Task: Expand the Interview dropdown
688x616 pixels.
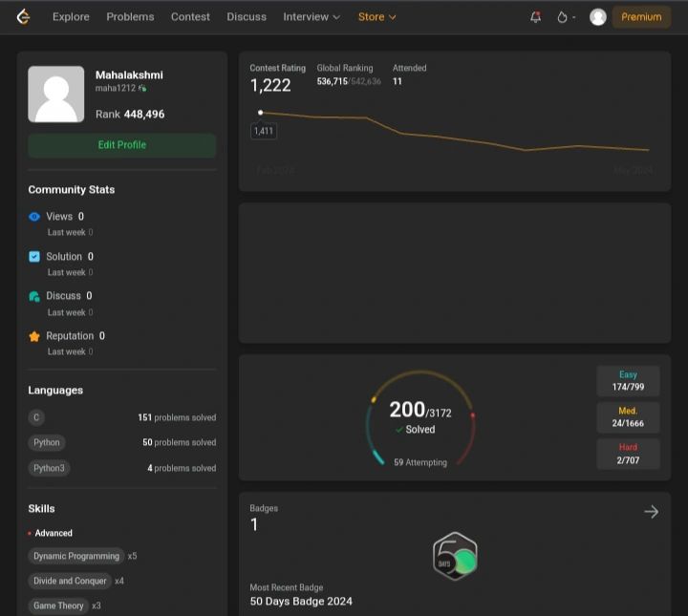Action: click(x=312, y=17)
